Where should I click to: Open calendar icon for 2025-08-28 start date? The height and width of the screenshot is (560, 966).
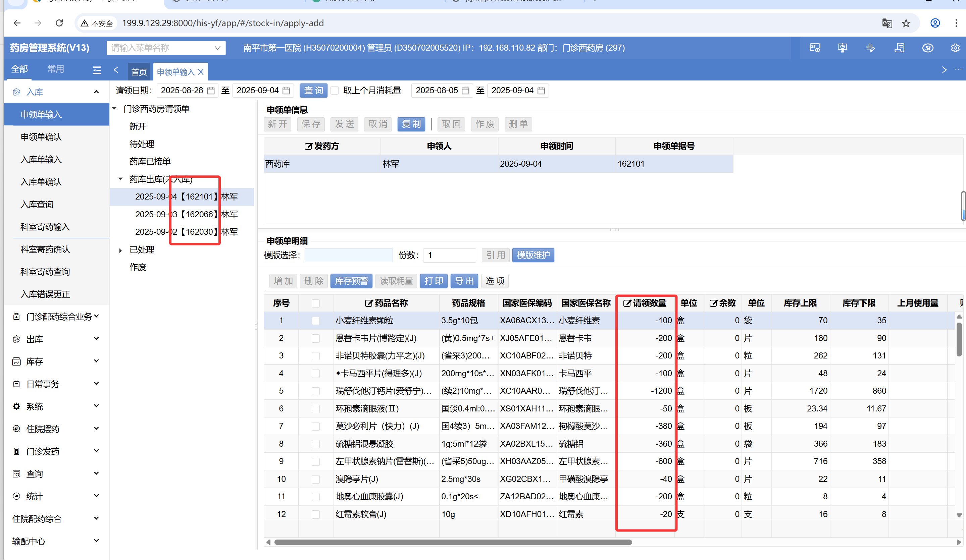click(x=211, y=91)
